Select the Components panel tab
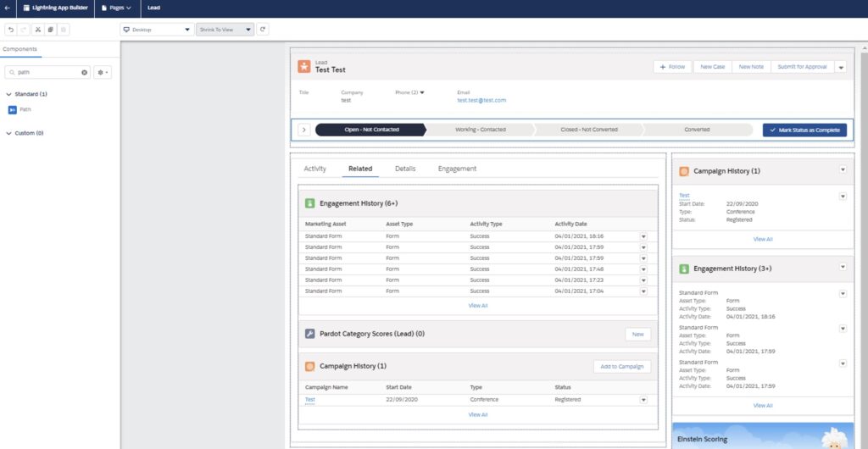Image resolution: width=868 pixels, height=449 pixels. pos(20,49)
